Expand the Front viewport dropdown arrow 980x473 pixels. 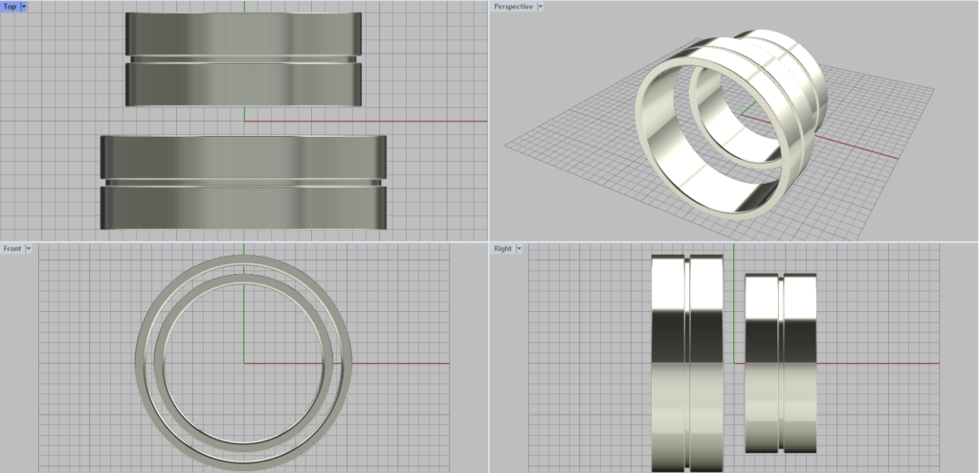(29, 248)
